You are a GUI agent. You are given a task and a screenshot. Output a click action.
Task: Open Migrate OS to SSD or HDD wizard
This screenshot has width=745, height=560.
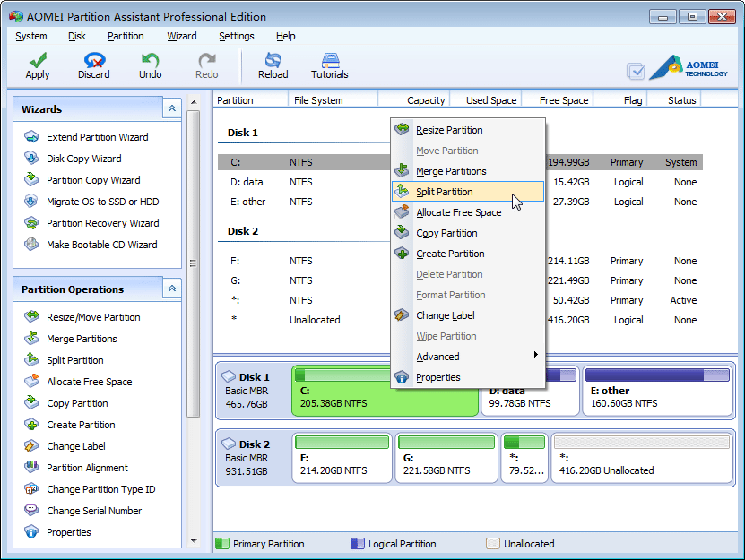(x=102, y=202)
